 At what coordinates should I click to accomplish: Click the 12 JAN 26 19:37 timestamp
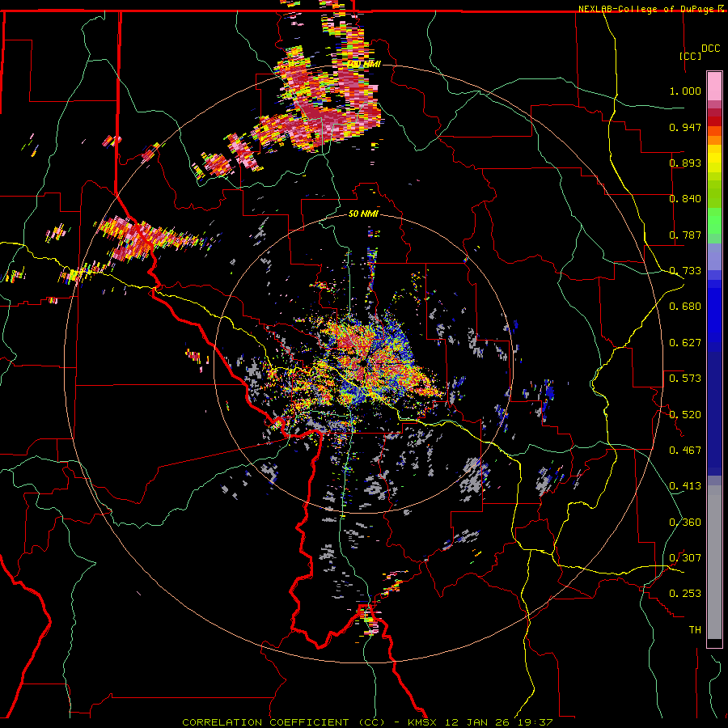(498, 722)
